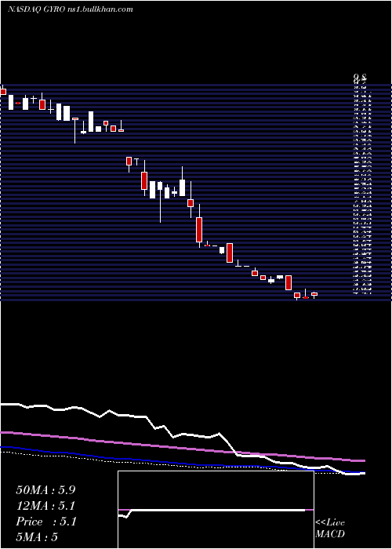Click the Price : 5.1 label
The height and width of the screenshot is (549, 392).
[x=45, y=522]
